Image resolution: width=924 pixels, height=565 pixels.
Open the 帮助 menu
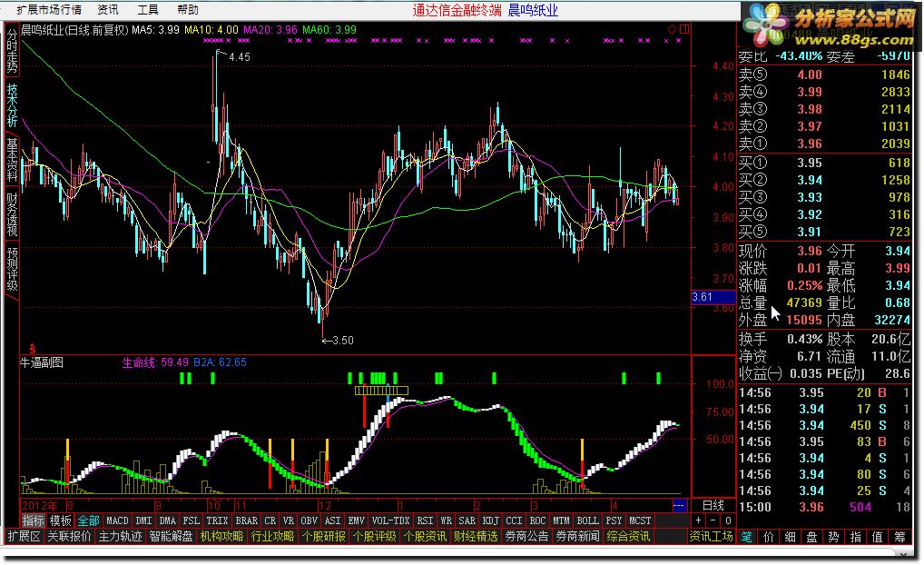pyautogui.click(x=187, y=9)
